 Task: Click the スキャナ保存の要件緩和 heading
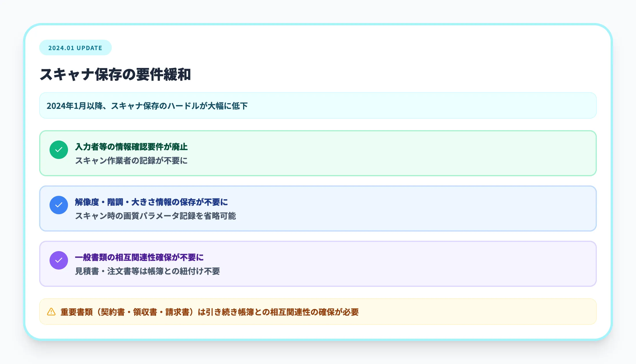(117, 74)
